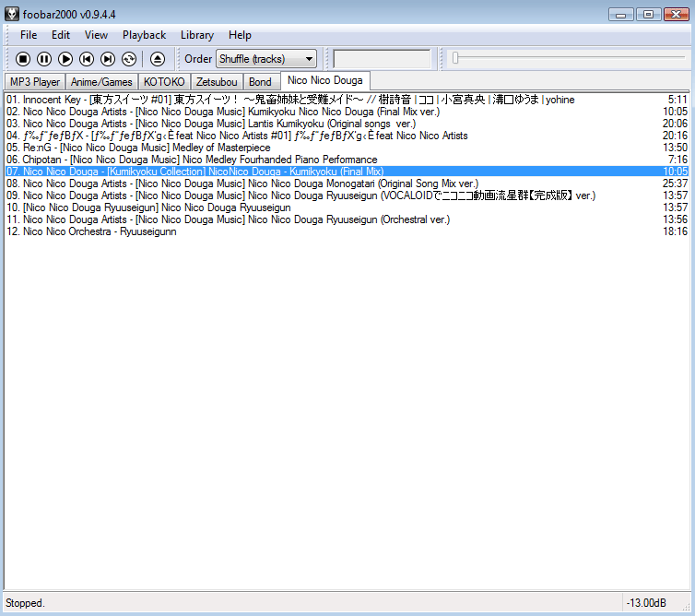Select track 12 Nico Nico Orchestra
Viewport: 695px width, 616px height.
coord(347,231)
